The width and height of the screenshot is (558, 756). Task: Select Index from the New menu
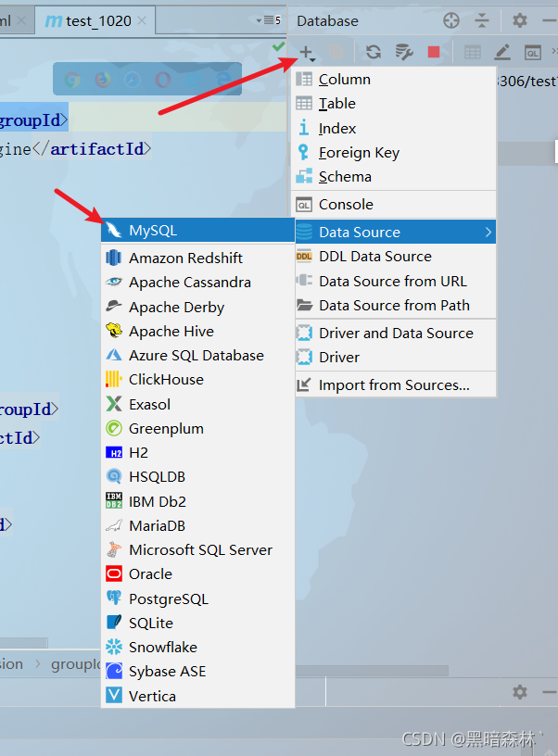[395, 128]
